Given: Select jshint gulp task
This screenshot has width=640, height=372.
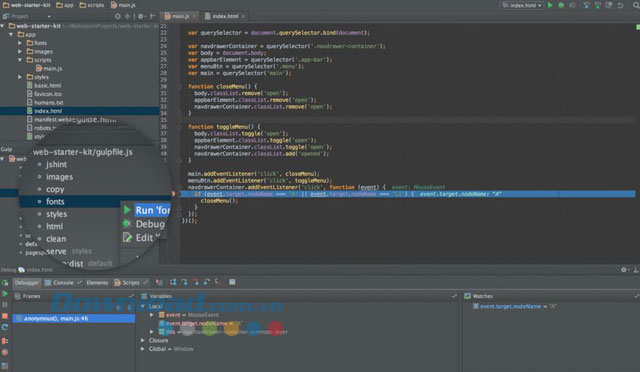Looking at the screenshot, I should click(56, 165).
